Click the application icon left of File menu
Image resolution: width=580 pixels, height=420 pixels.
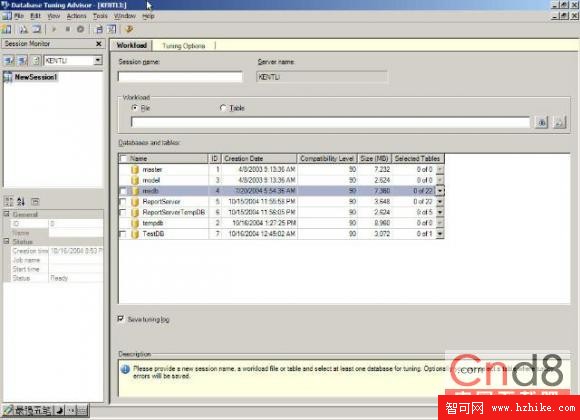(6, 16)
